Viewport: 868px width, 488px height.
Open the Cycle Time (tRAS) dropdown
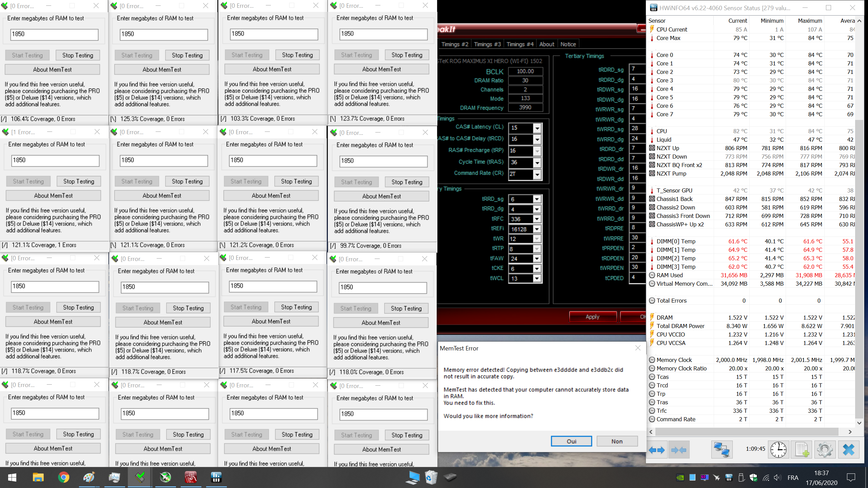pyautogui.click(x=537, y=163)
